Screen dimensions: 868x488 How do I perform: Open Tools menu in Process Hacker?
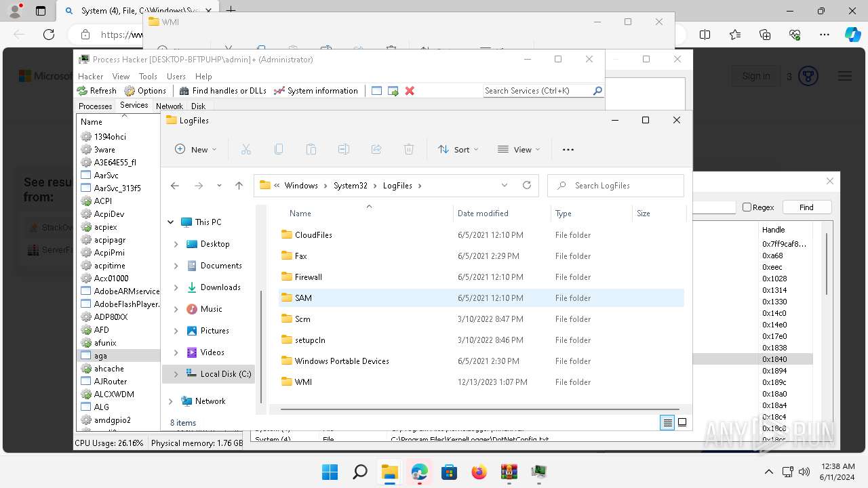coord(148,77)
